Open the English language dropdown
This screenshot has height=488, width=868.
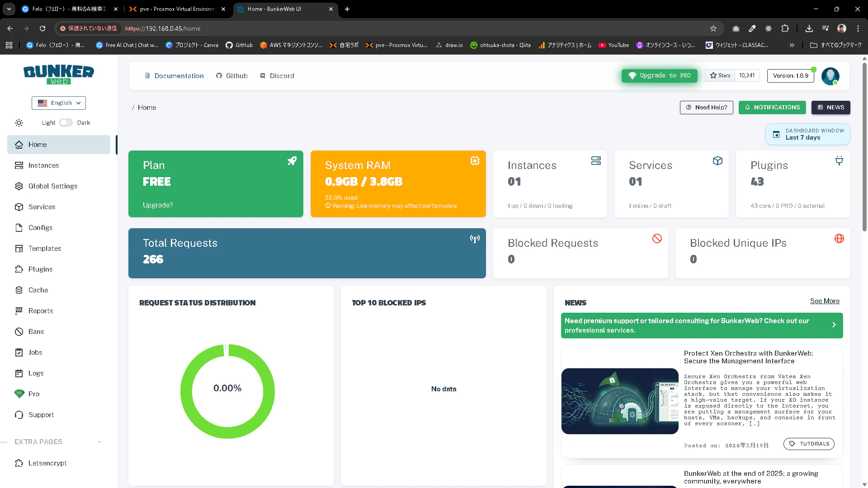(59, 103)
